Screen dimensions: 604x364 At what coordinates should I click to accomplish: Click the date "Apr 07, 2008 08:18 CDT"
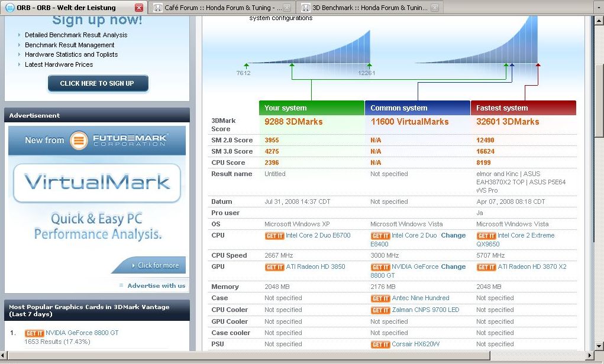pos(511,201)
